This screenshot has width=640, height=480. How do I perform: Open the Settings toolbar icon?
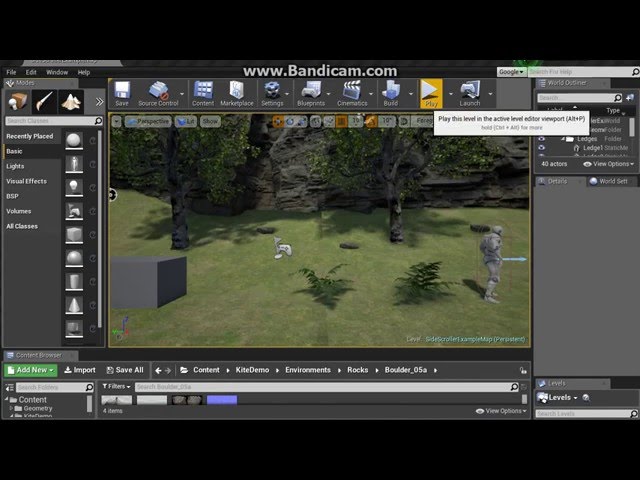[x=272, y=94]
